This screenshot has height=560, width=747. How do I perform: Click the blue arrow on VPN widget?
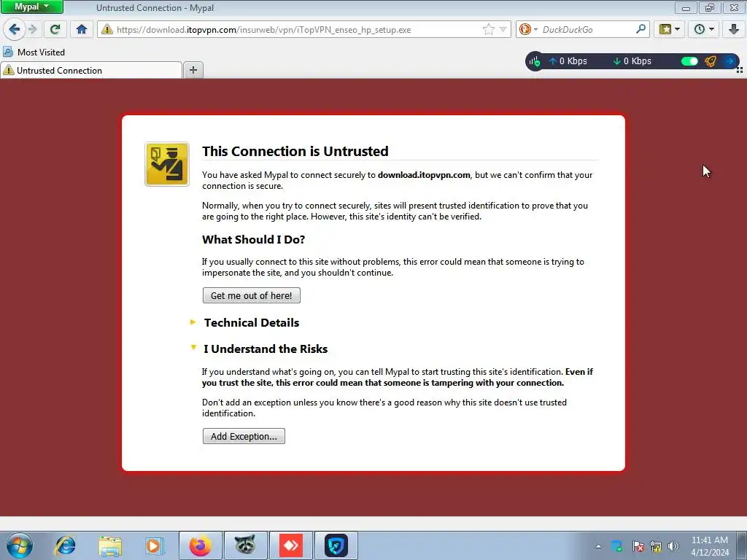click(729, 61)
